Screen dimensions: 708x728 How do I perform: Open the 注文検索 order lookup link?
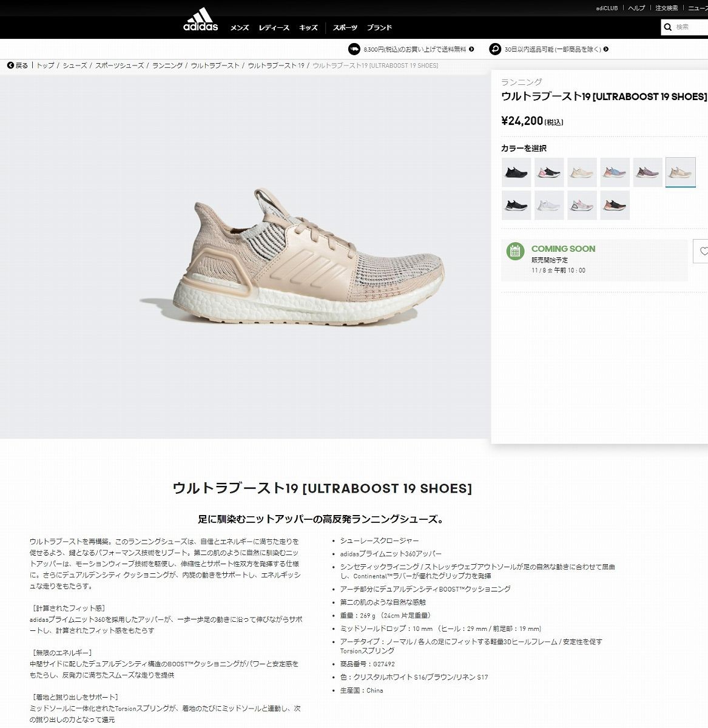[x=667, y=8]
